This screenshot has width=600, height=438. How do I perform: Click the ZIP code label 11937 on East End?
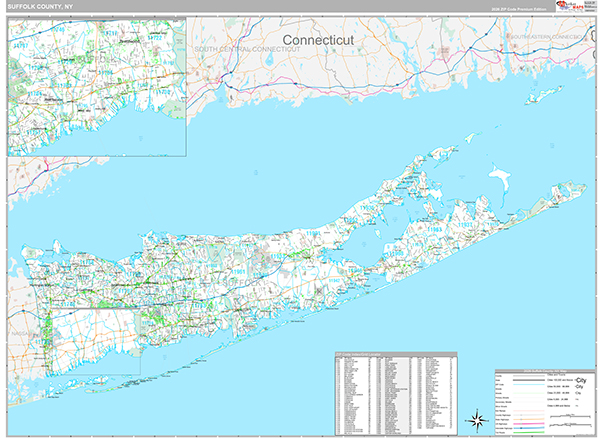[465, 225]
